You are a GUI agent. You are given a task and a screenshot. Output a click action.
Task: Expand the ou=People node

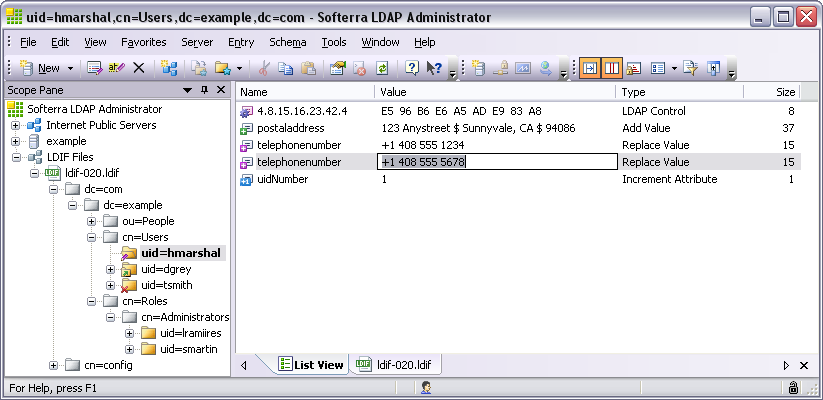[91, 222]
